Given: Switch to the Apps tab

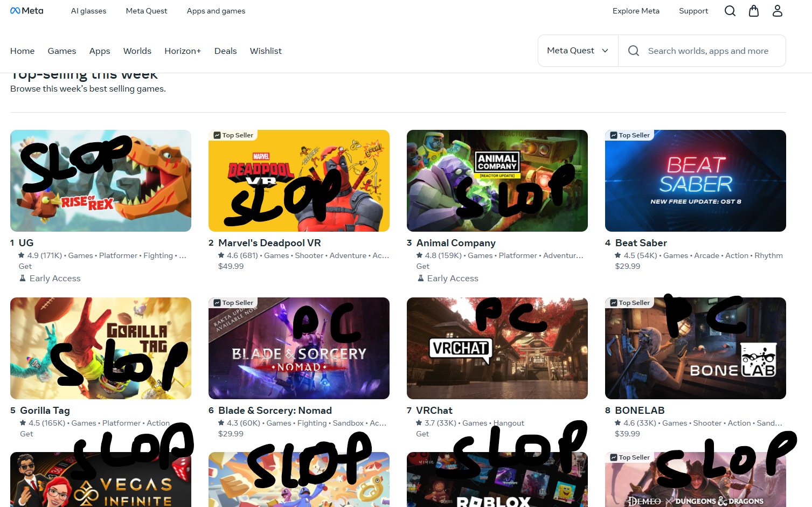Looking at the screenshot, I should tap(100, 51).
